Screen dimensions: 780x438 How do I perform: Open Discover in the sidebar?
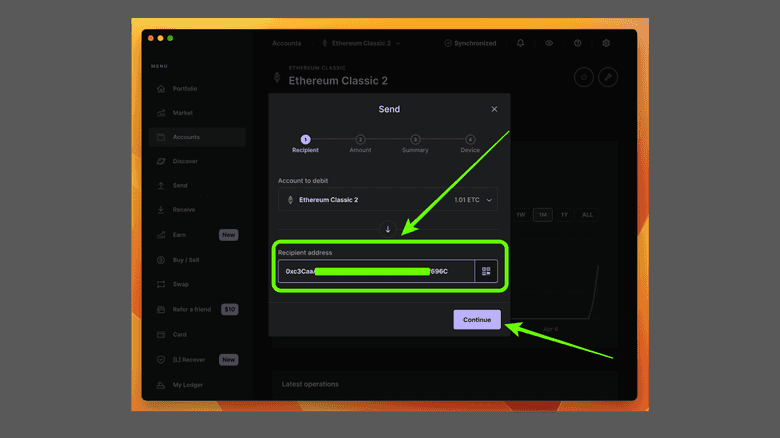click(185, 161)
